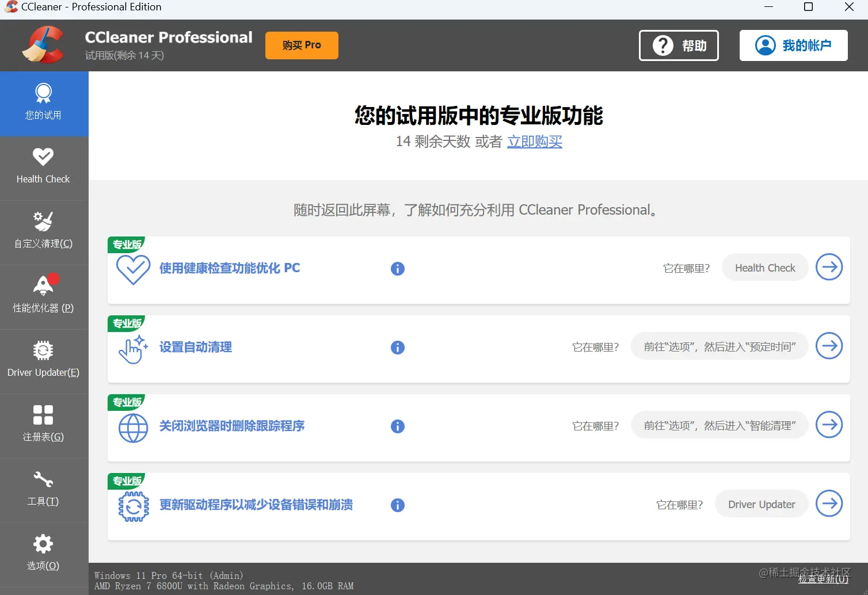
Task: Click the globe icon for 关闭浏览器时删除跟踪程序
Action: pos(133,428)
